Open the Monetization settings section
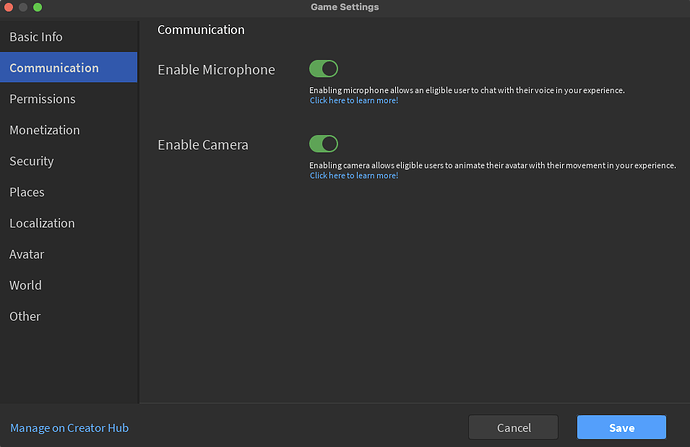The image size is (690, 447). click(x=44, y=130)
